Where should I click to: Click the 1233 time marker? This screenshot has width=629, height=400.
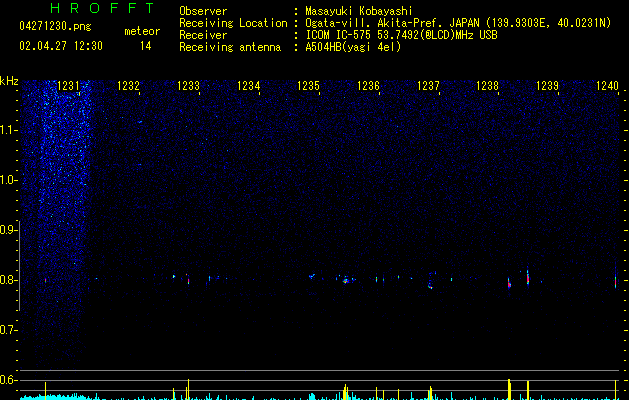[188, 86]
